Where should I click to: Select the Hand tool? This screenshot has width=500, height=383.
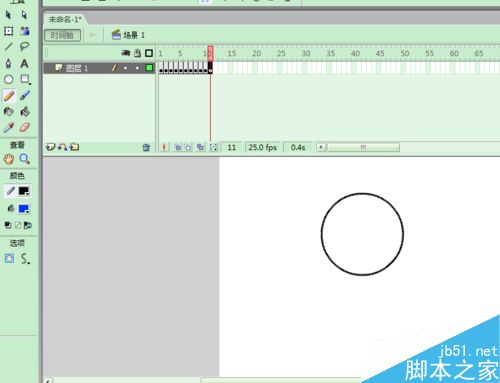point(9,159)
